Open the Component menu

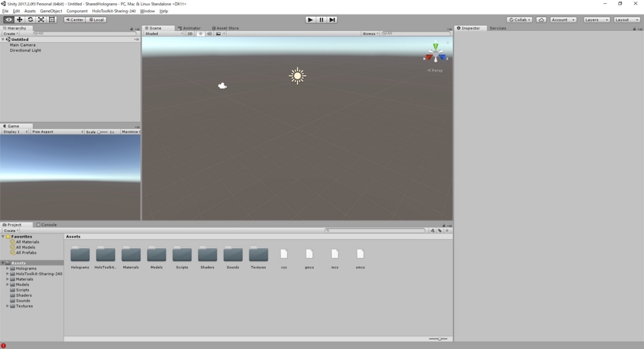pos(77,11)
